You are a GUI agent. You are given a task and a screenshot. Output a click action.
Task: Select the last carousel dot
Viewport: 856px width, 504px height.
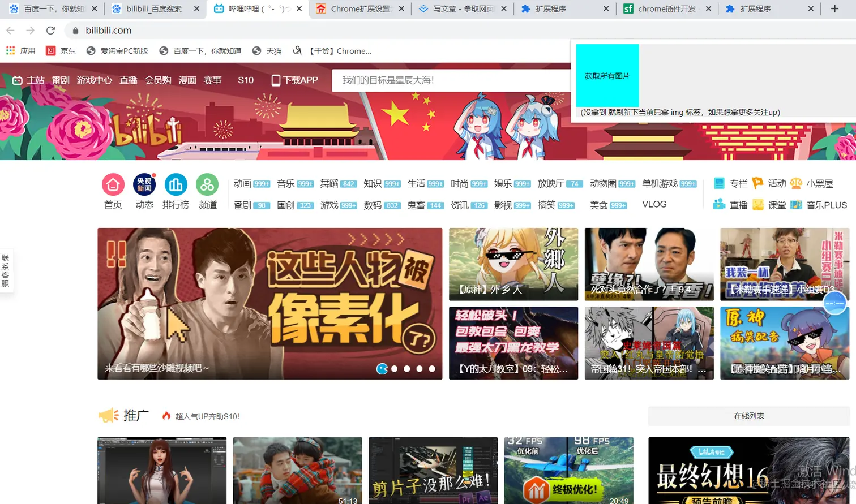(x=432, y=368)
